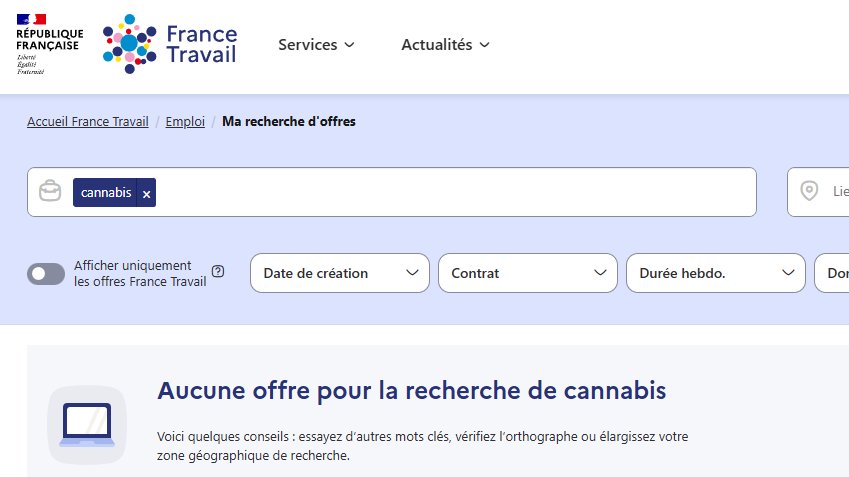Go to Accueil France Travail breadcrumb link
The height and width of the screenshot is (477, 849).
tap(88, 121)
